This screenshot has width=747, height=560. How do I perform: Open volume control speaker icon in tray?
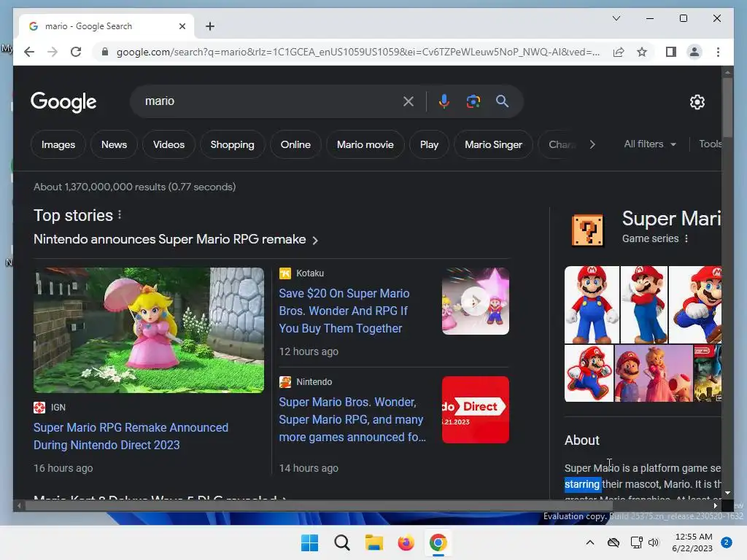[654, 542]
